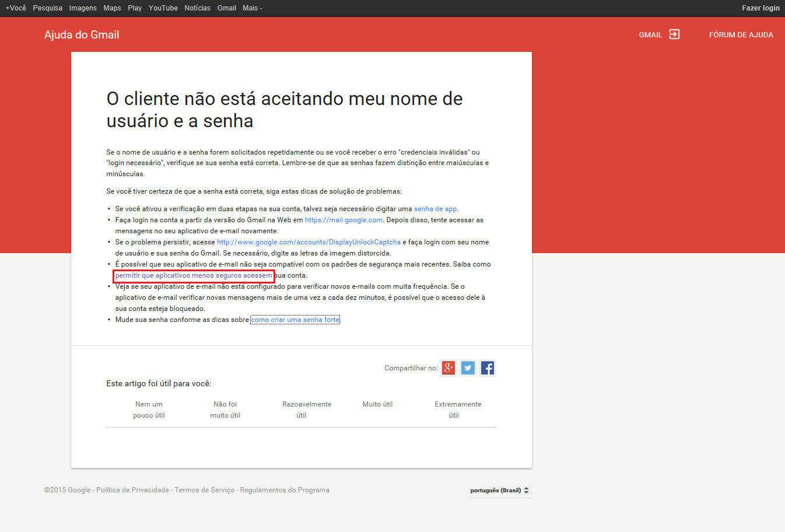Open Política de Privacidade footer link
Image resolution: width=785 pixels, height=532 pixels.
132,490
